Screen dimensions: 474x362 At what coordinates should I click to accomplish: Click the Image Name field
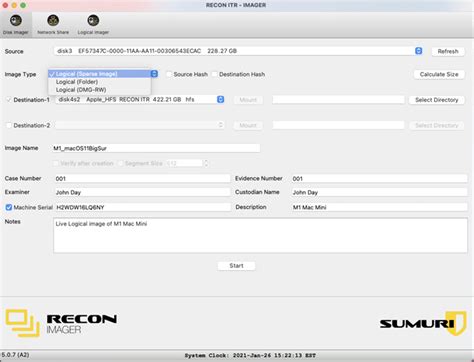(156, 148)
